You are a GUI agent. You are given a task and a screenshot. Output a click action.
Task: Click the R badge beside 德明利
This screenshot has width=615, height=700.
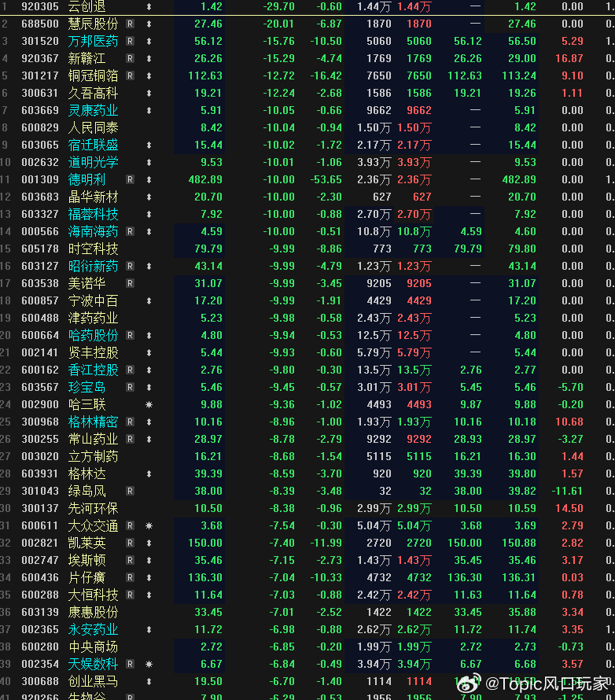pos(131,180)
